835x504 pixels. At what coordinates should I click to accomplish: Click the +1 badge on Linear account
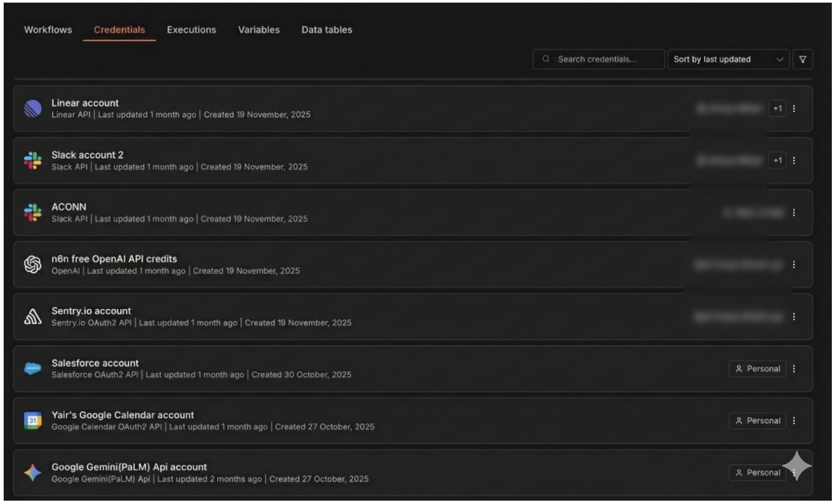point(777,108)
